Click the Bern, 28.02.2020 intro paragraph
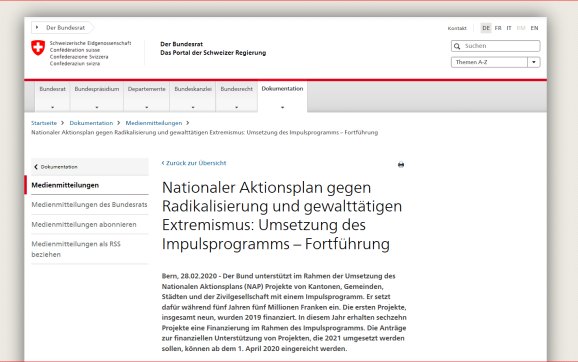The height and width of the screenshot is (362, 578). tap(284, 312)
